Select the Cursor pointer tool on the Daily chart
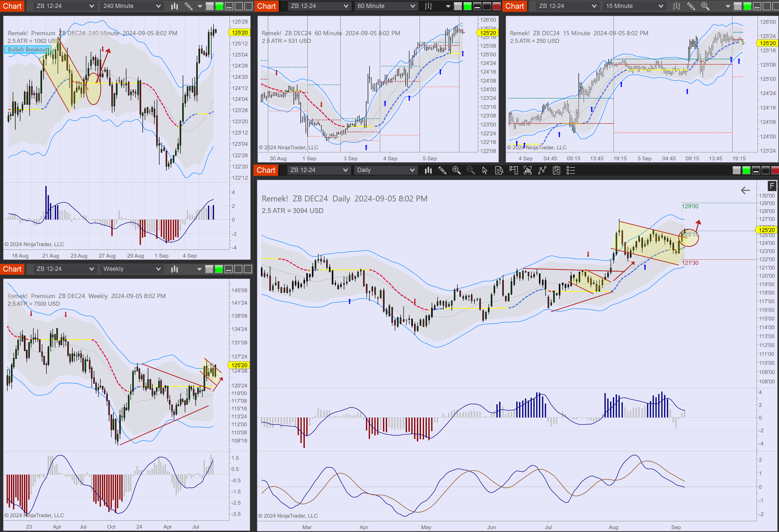Screen dimensions: 779x532 [484, 170]
